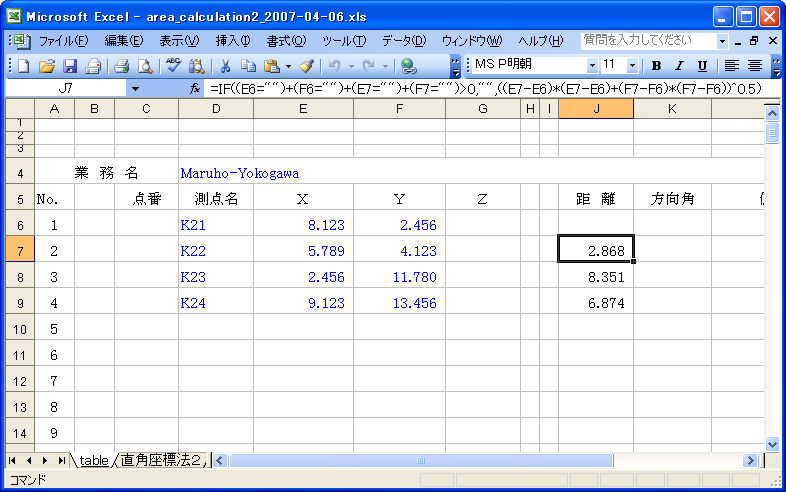Open the データ(D) menu
Image resolution: width=786 pixels, height=492 pixels.
[x=404, y=41]
